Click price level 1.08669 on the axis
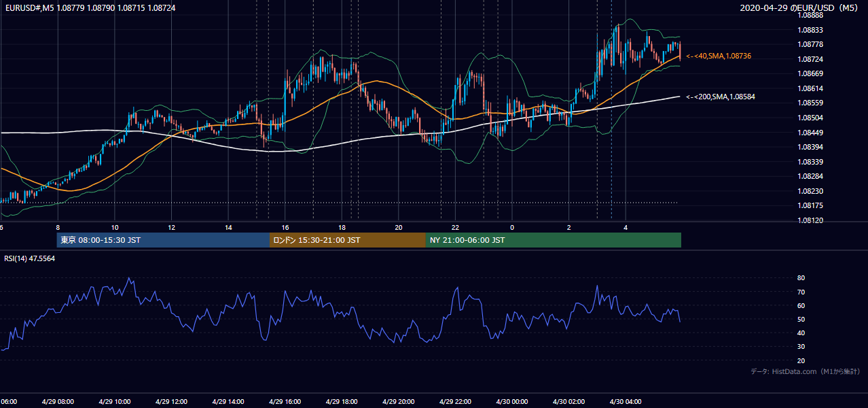The image size is (868, 408). 810,73
